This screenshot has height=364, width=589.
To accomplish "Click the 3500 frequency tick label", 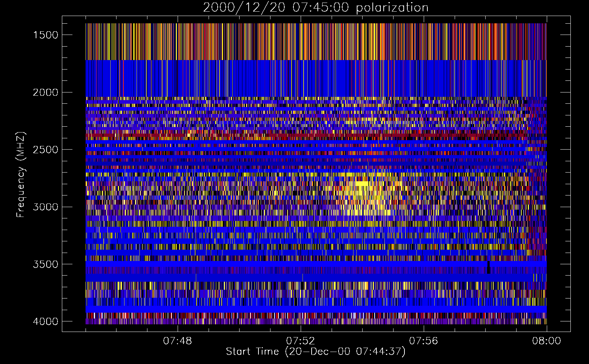I will click(46, 264).
